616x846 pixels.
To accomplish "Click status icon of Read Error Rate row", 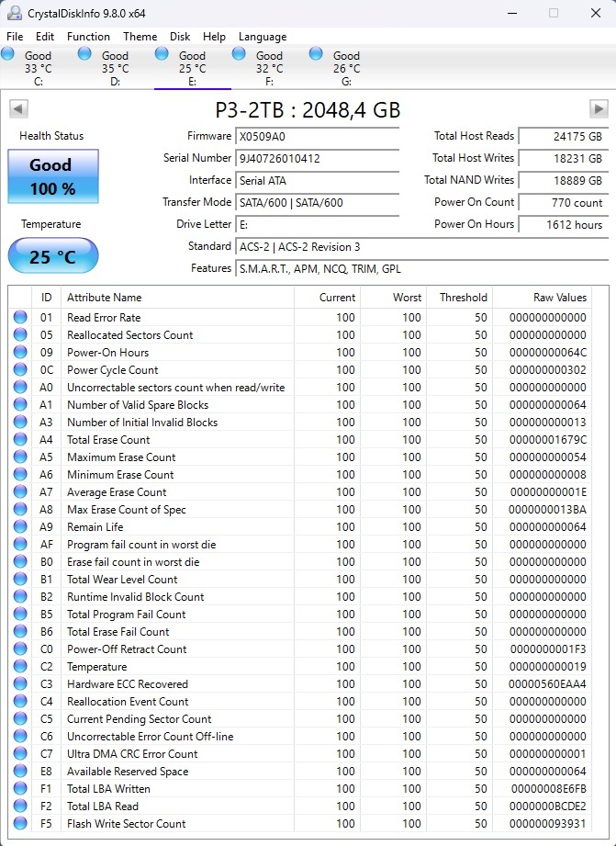I will [20, 317].
